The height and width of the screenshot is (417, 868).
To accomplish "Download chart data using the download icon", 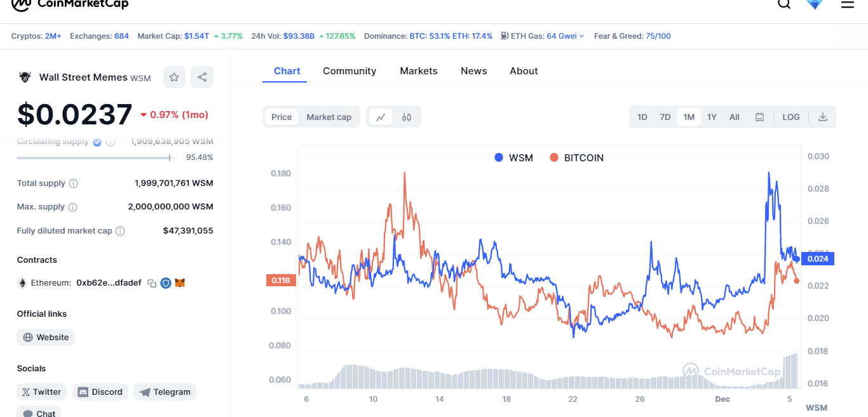I will (x=823, y=117).
